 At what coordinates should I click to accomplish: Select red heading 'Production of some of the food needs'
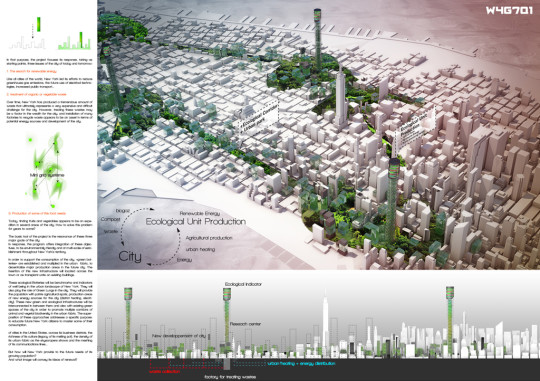pos(37,213)
